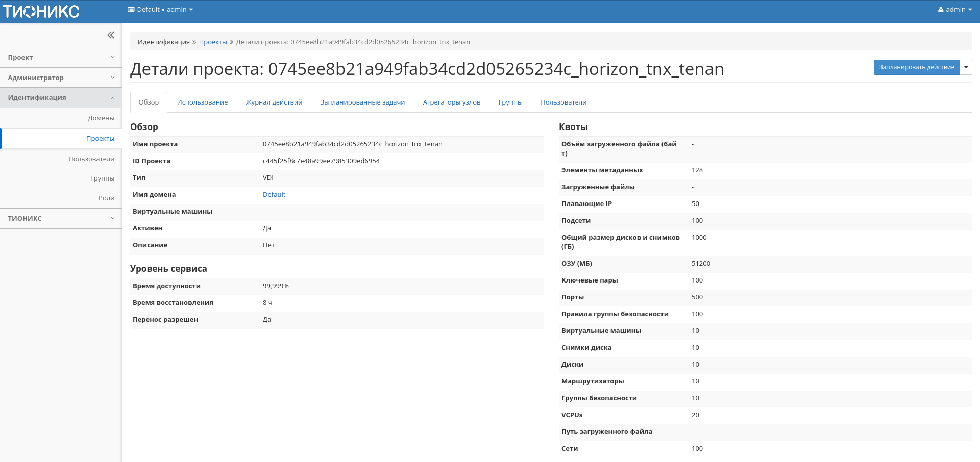Click the Запланировать действие button
Image resolution: width=980 pixels, height=462 pixels.
pyautogui.click(x=916, y=67)
